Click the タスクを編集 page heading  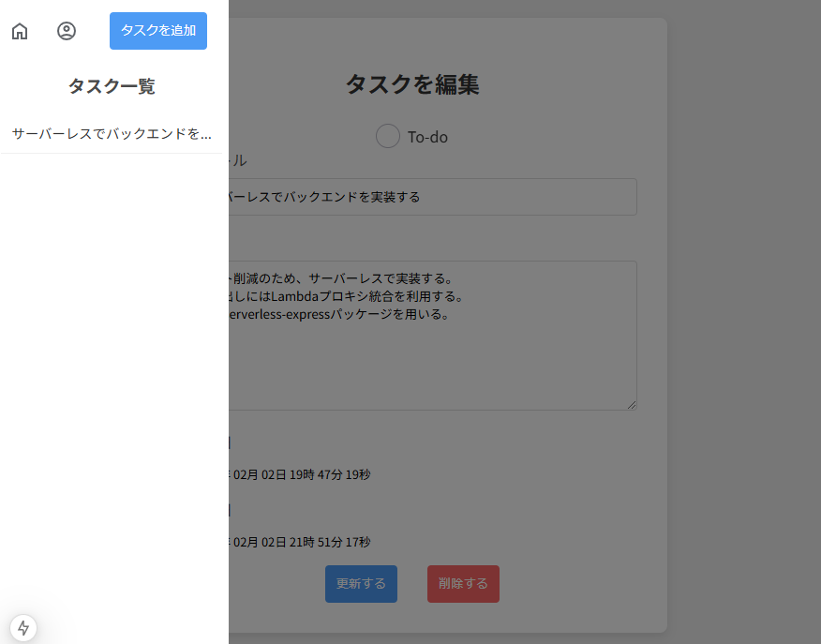click(x=412, y=84)
